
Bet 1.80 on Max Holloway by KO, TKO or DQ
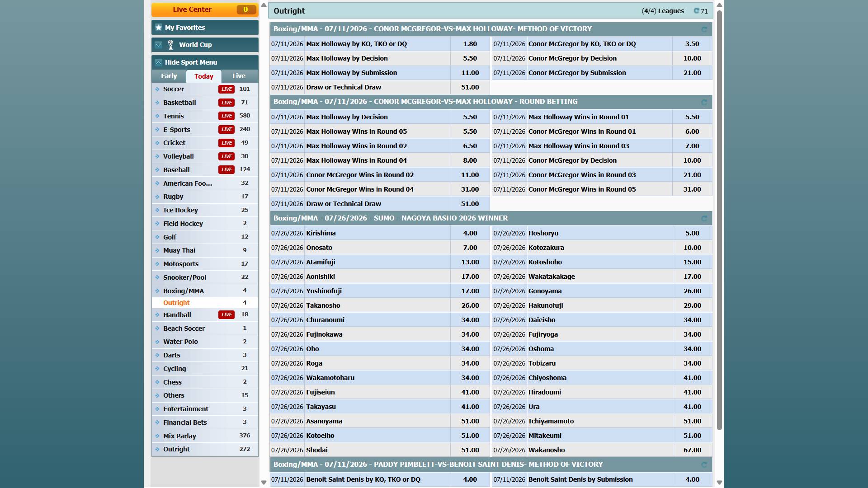pos(470,44)
